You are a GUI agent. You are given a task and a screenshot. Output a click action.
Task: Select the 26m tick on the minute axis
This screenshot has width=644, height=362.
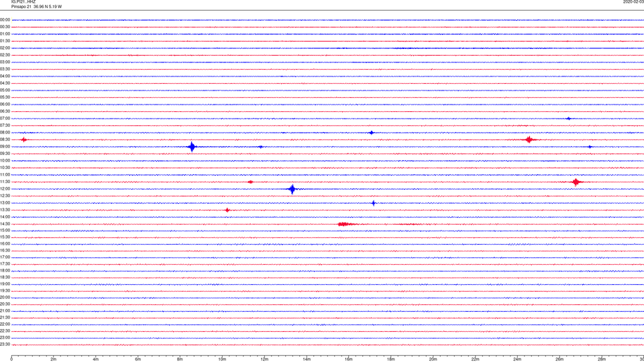(559, 359)
